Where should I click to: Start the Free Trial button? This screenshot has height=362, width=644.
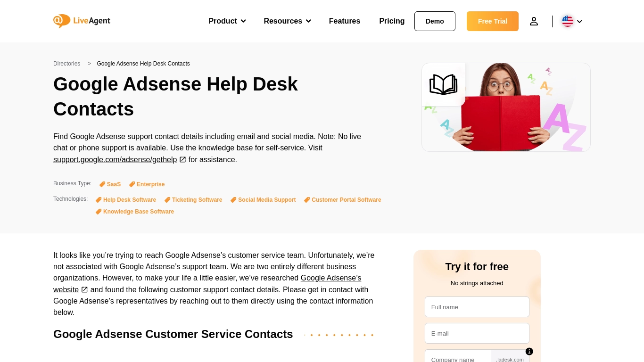tap(492, 21)
